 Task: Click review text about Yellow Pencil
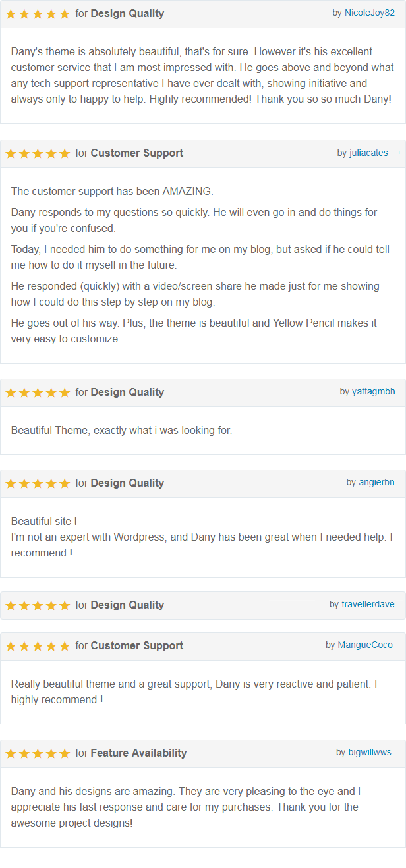coord(194,331)
